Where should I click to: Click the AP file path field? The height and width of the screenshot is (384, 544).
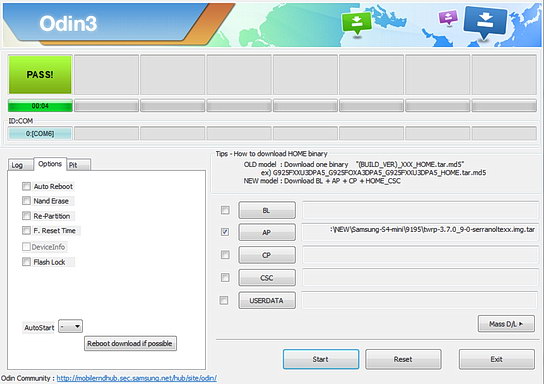pyautogui.click(x=420, y=232)
